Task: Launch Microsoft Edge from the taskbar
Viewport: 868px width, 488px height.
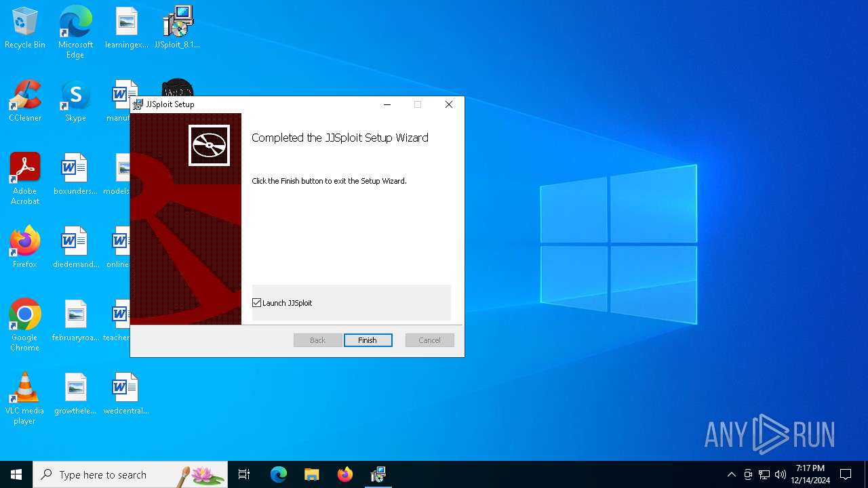Action: click(x=279, y=474)
